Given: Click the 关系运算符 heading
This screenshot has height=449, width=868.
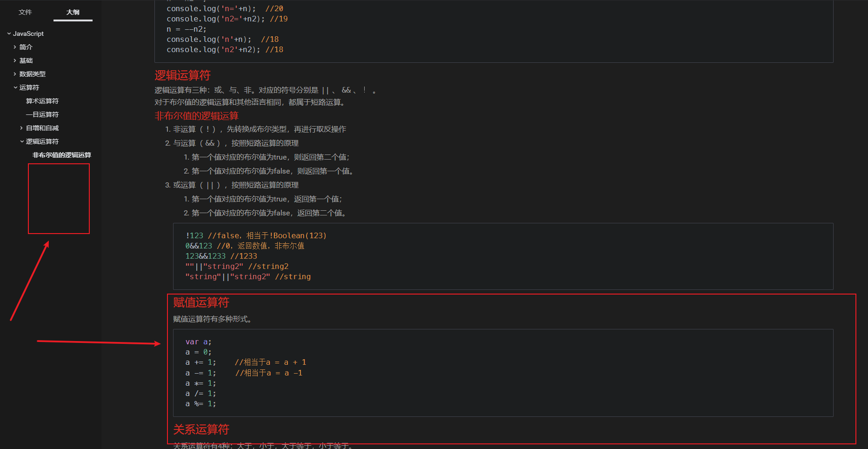Looking at the screenshot, I should (x=201, y=429).
